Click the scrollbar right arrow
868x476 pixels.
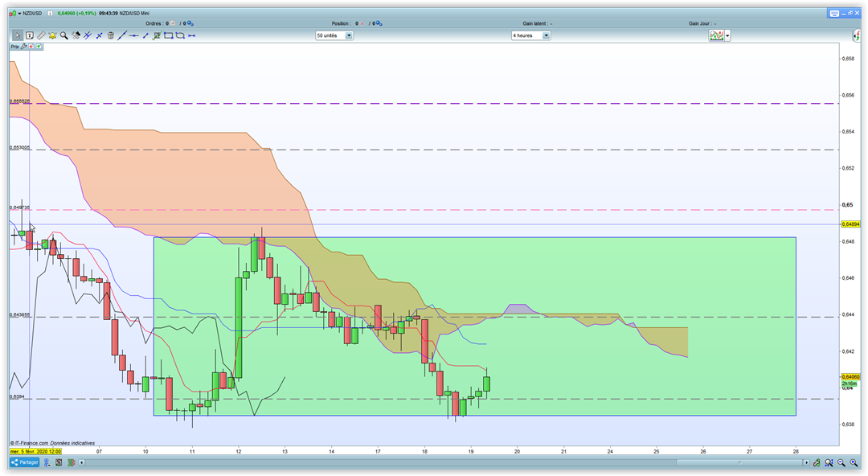point(807,462)
